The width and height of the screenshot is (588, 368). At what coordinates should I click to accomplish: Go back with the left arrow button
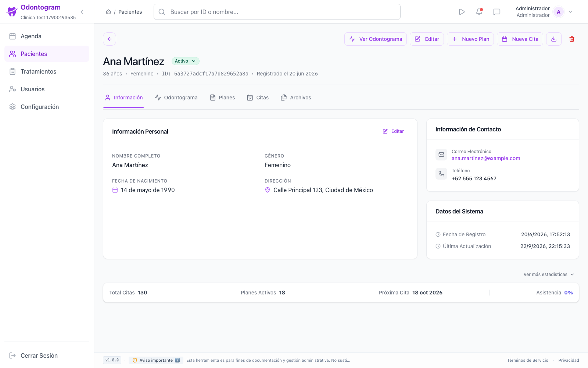(x=110, y=39)
